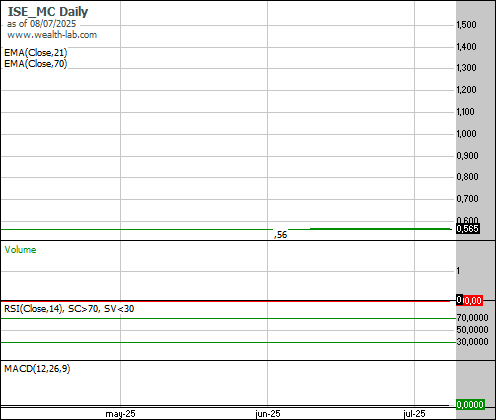The image size is (496, 420).
Task: Click the jun-25 date axis label
Action: 268,414
